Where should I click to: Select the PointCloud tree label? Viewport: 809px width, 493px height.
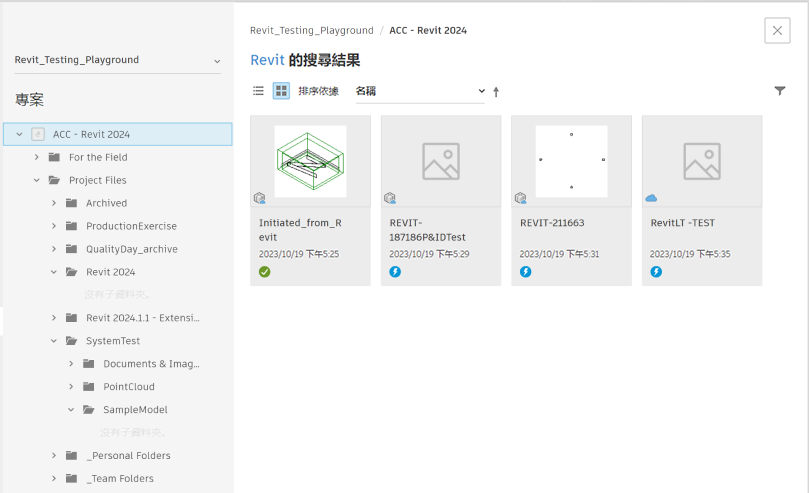pos(128,387)
